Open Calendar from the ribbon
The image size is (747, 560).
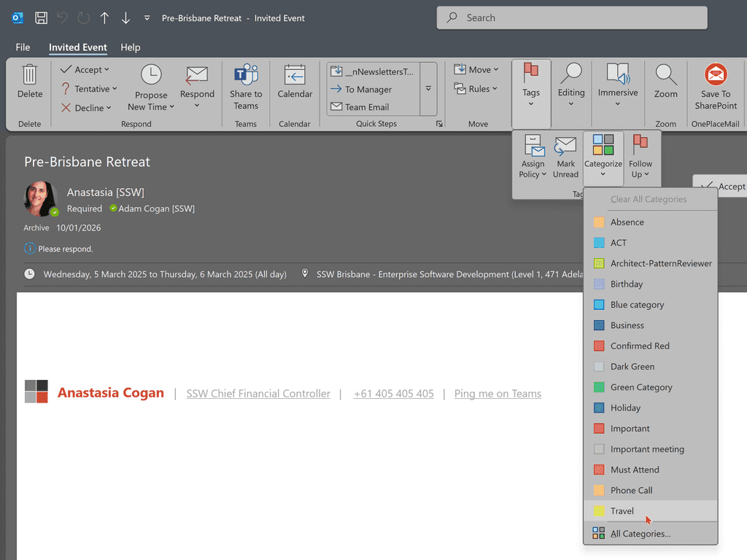click(x=295, y=75)
